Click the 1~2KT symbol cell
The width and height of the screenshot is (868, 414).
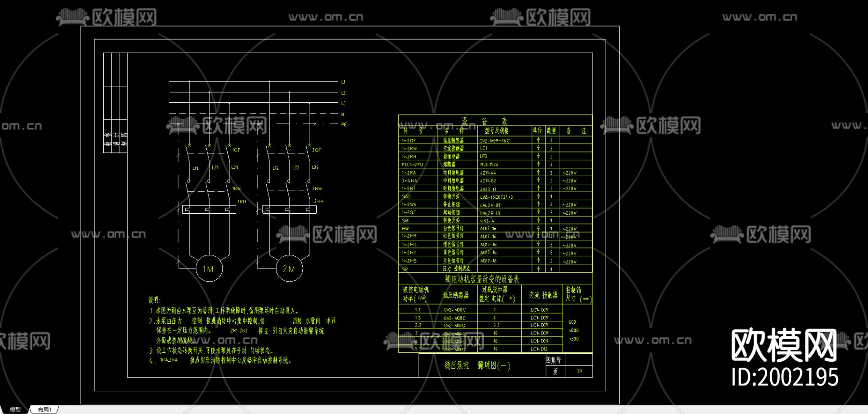pyautogui.click(x=408, y=189)
